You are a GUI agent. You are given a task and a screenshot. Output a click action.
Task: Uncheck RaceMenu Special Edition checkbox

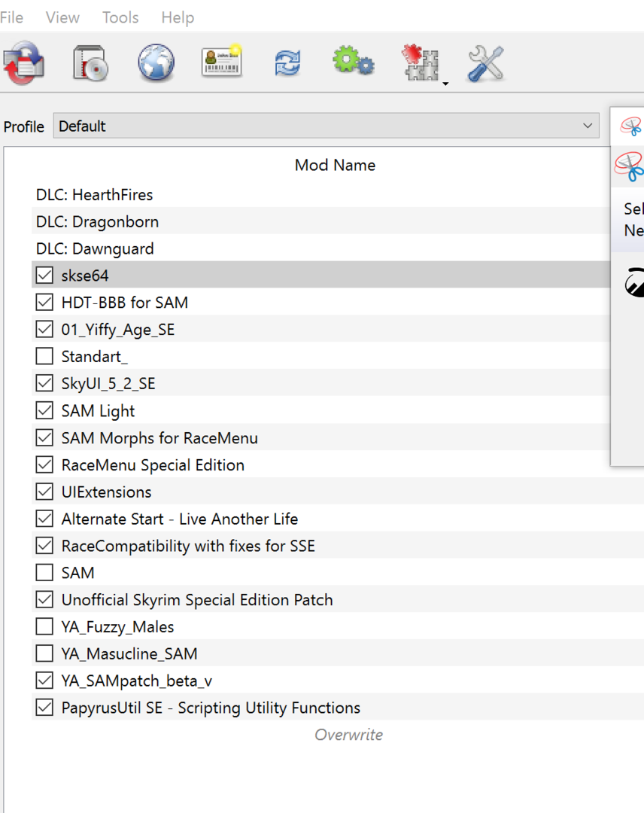(x=44, y=464)
